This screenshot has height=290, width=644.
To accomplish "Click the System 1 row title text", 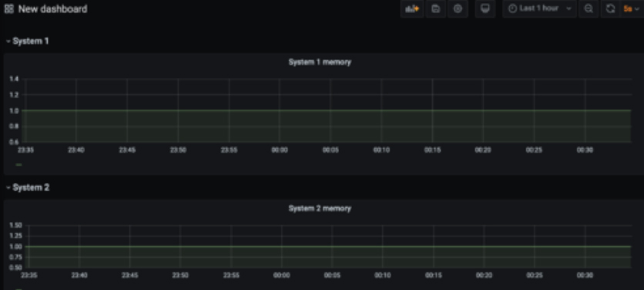I will coord(31,41).
